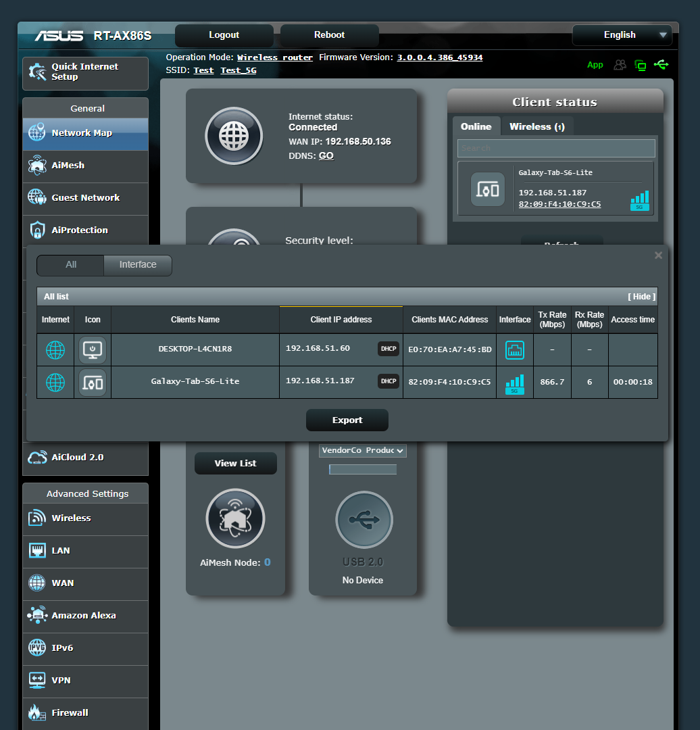Switch to the Interface tab in client list
Image resolution: width=700 pixels, height=730 pixels.
137,266
